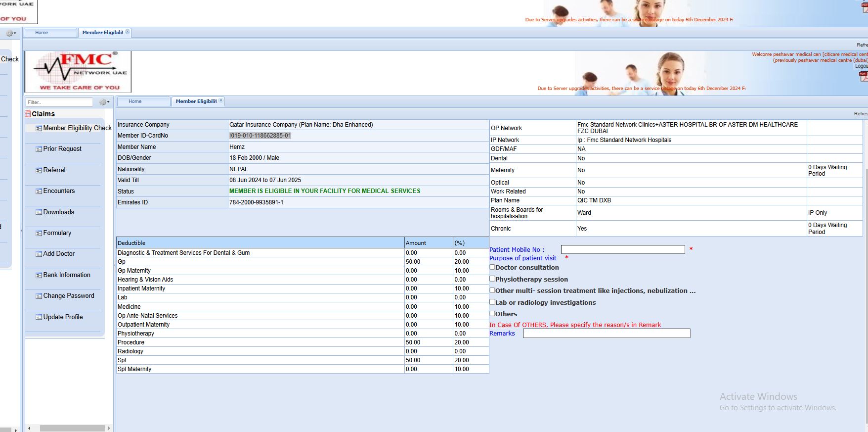Tick the Physiotherapy session checkbox
Viewport: 868px width, 432px height.
(492, 279)
